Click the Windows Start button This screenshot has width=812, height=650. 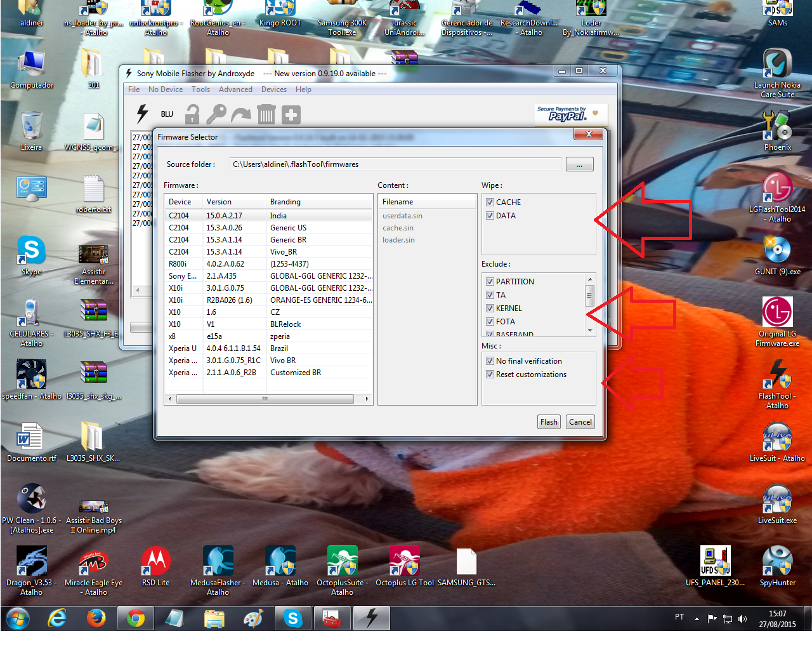17,618
